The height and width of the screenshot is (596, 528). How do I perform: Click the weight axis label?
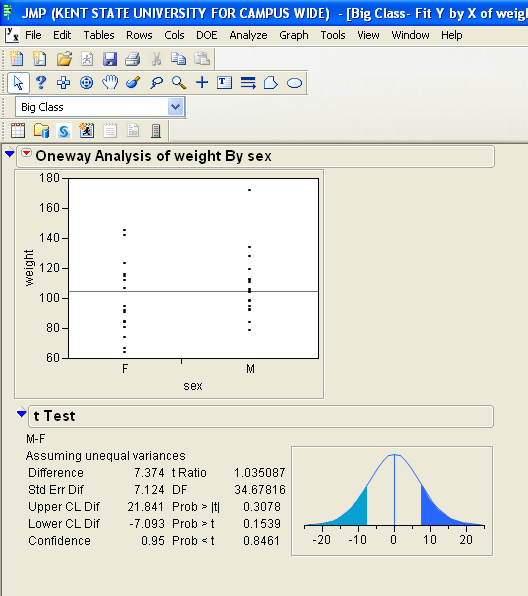click(x=29, y=268)
